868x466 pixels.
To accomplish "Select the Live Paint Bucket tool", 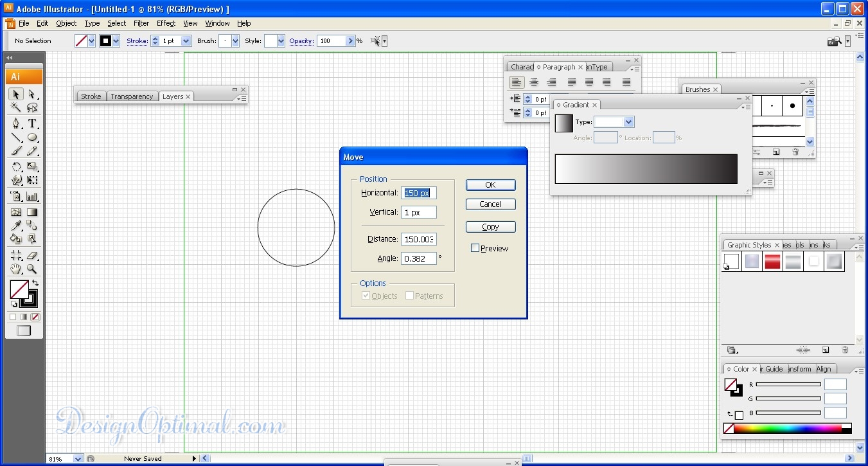I will coord(16,239).
